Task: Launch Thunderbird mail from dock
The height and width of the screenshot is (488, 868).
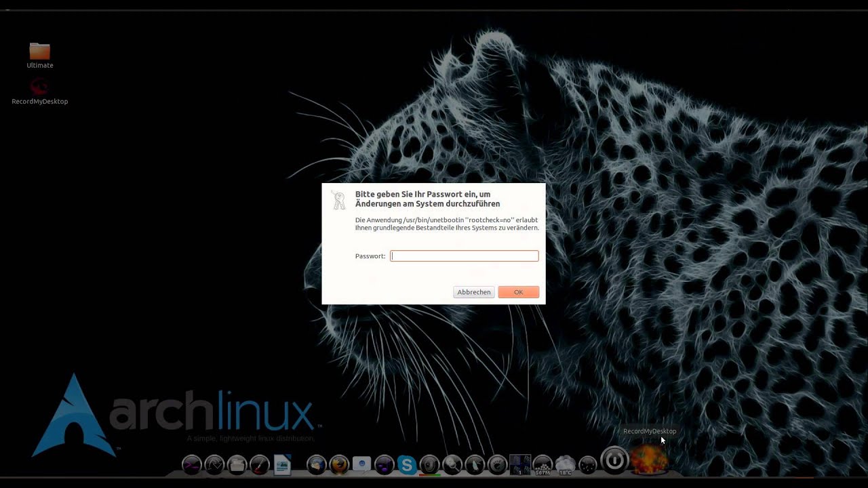Action: (316, 464)
